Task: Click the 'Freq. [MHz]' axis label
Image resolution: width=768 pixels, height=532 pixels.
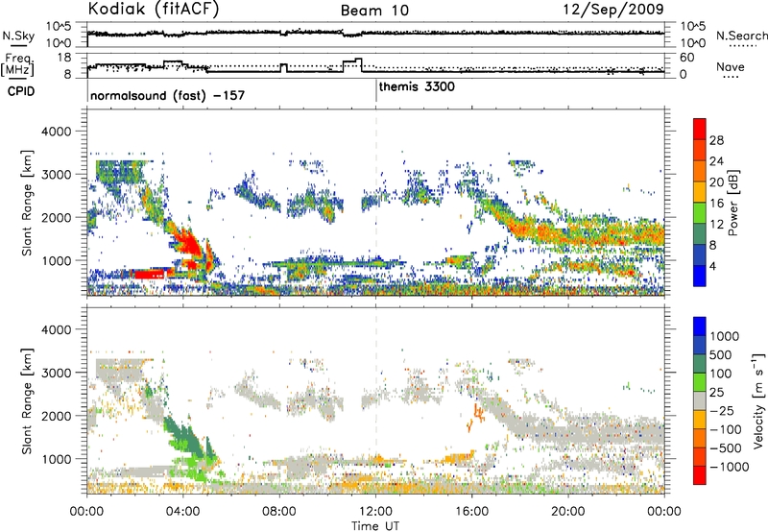Action: pyautogui.click(x=17, y=64)
